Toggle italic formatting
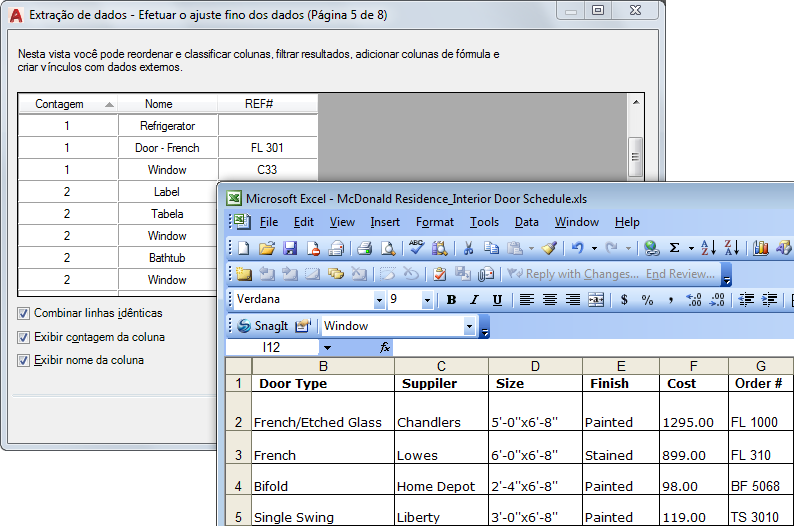The image size is (794, 526). [474, 300]
